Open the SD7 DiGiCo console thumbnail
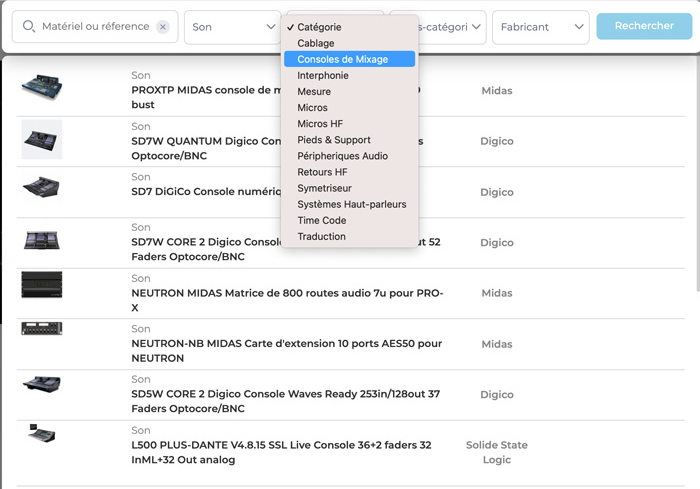Screen dimensions: 700x489 tap(42, 187)
